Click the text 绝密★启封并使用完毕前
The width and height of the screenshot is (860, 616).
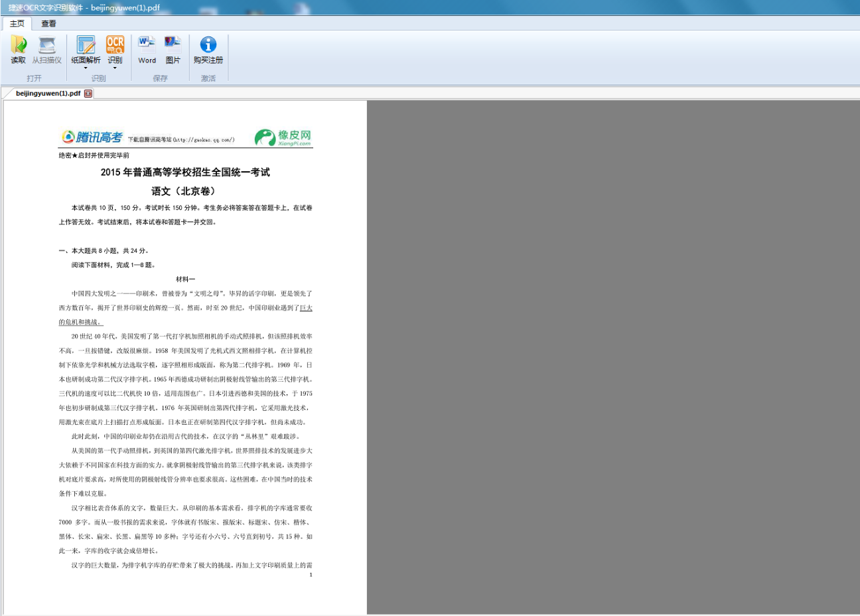94,155
